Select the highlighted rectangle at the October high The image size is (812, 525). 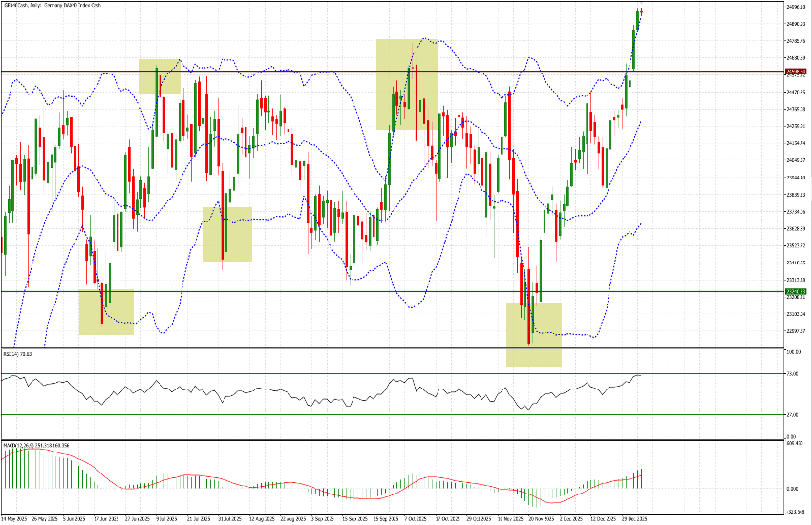point(407,84)
